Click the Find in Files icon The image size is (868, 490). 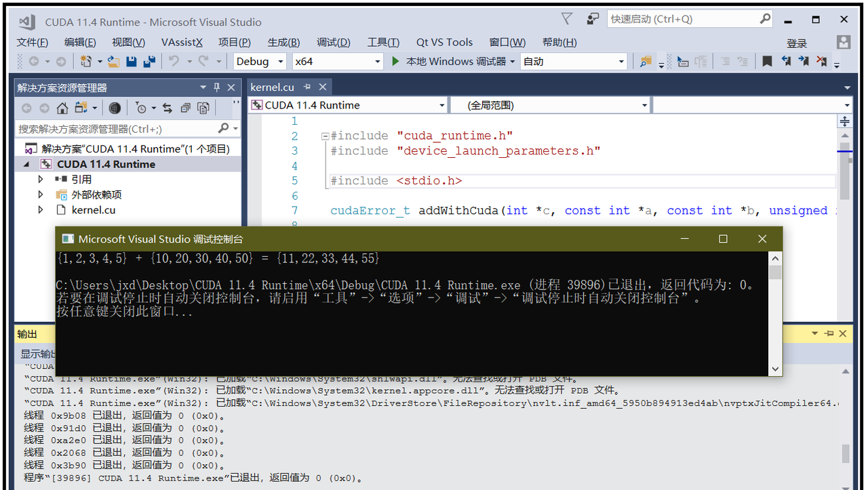pos(646,62)
